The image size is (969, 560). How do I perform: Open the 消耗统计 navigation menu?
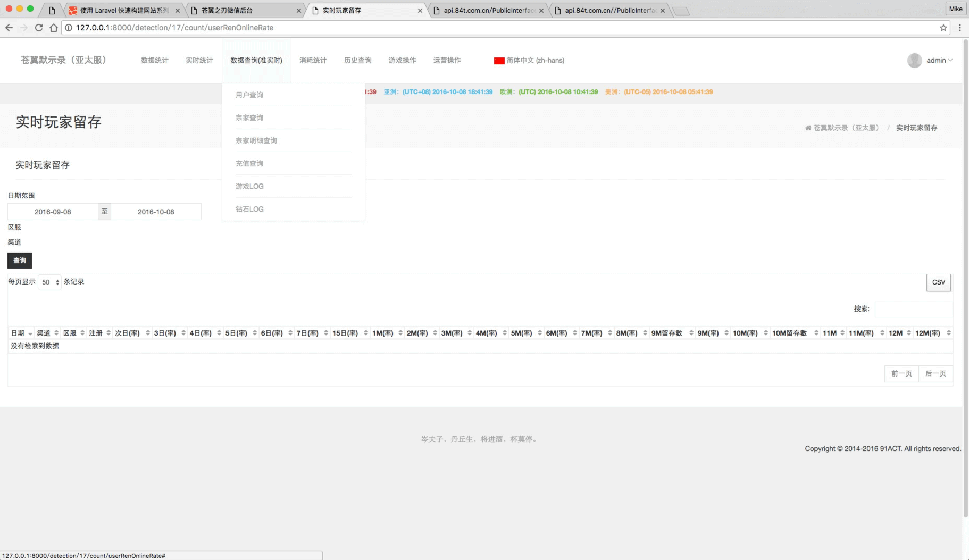pyautogui.click(x=313, y=61)
